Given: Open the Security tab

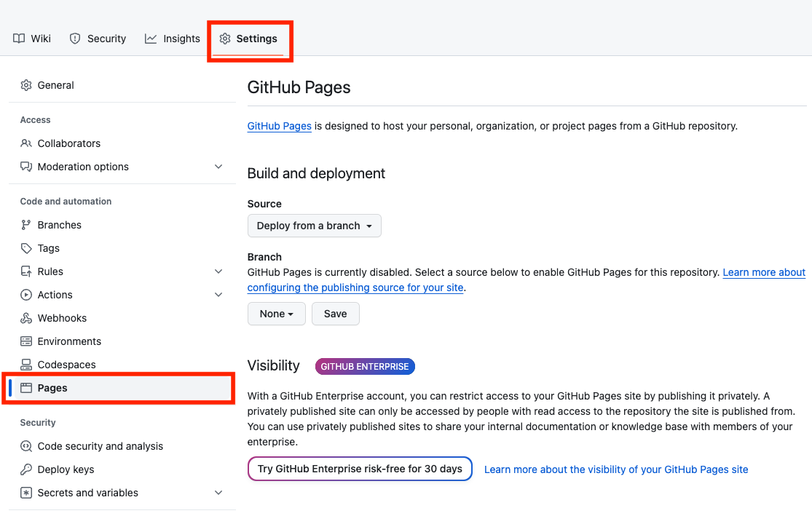Looking at the screenshot, I should [x=98, y=39].
